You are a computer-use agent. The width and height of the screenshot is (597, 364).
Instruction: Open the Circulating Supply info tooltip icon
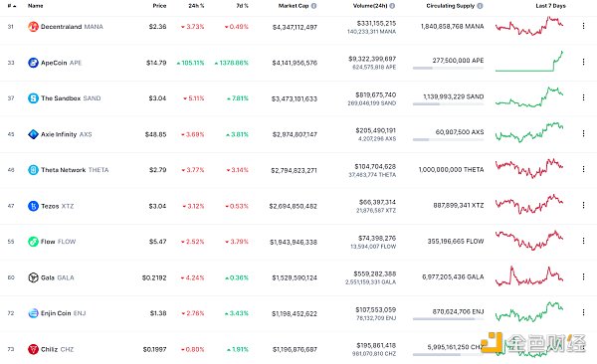[x=480, y=6]
